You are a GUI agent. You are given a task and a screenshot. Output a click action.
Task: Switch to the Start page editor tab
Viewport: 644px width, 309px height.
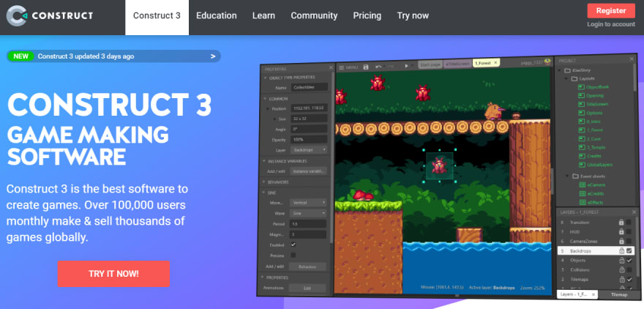click(430, 64)
